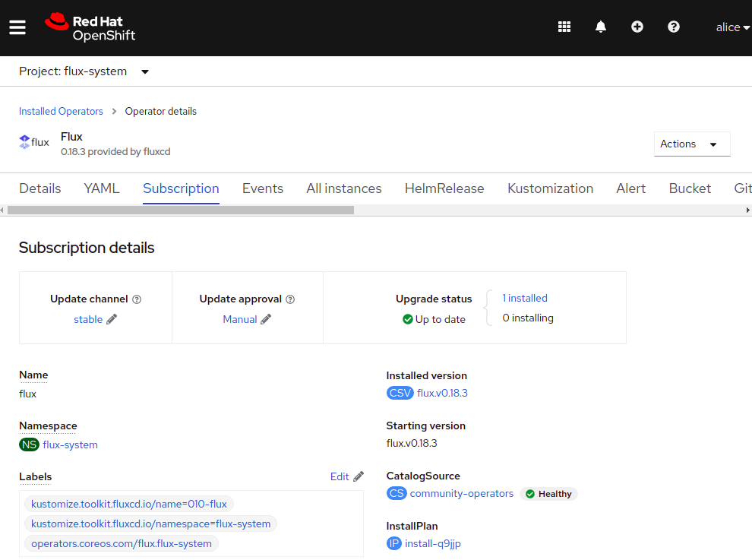Open the flux.v0.18.3 installed version link
This screenshot has height=560, width=752.
point(442,393)
